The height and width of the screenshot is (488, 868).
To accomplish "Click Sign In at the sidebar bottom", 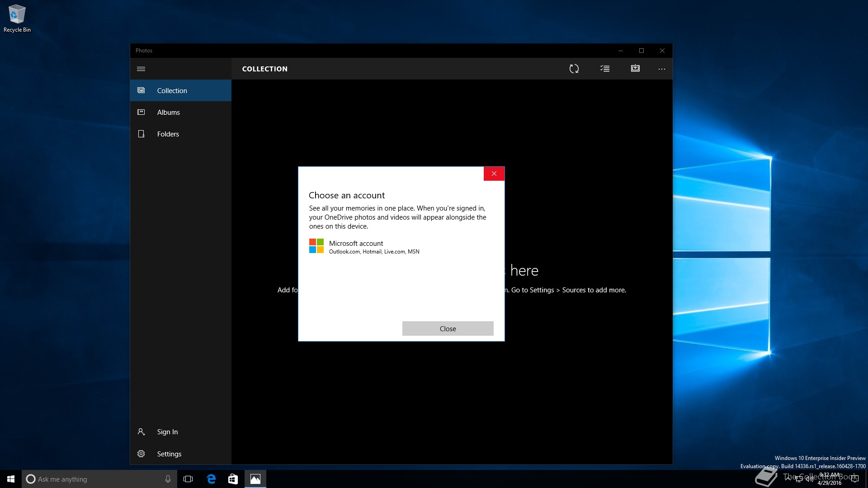I will [167, 432].
